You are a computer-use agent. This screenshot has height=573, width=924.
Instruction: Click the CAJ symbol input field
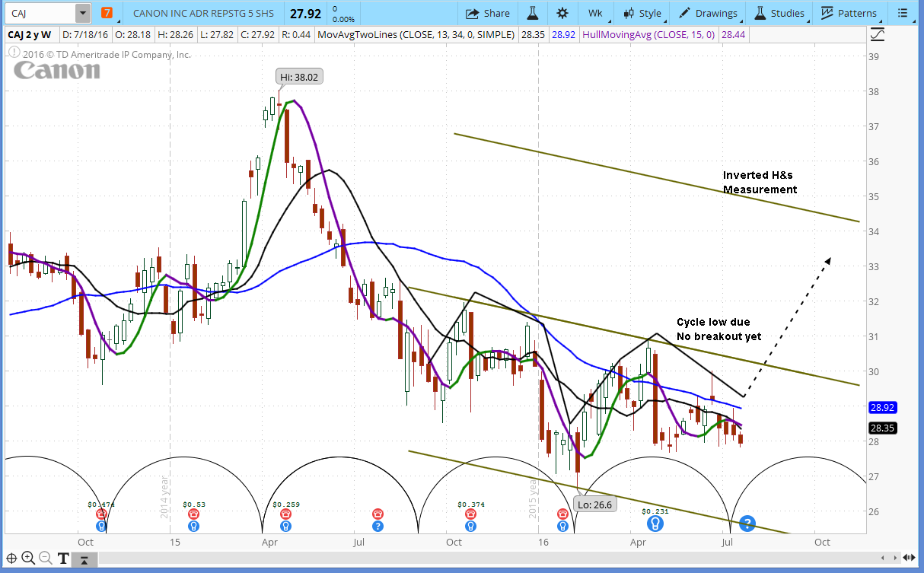coord(40,13)
